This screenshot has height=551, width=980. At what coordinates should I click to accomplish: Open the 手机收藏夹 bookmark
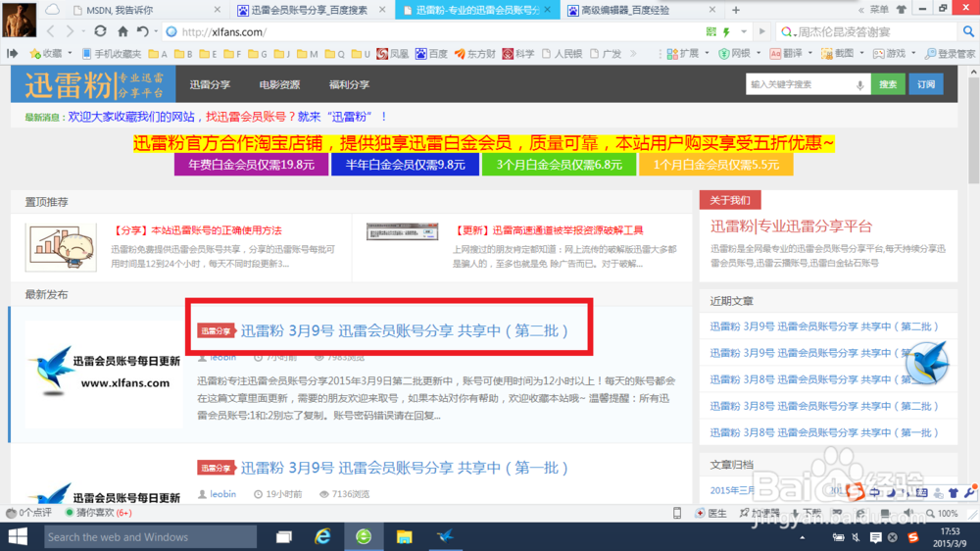112,54
